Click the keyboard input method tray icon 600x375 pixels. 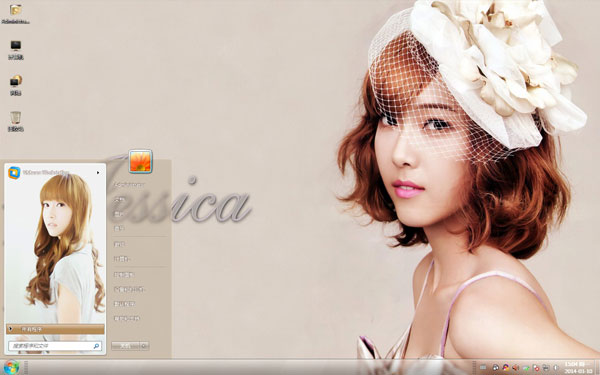point(483,368)
